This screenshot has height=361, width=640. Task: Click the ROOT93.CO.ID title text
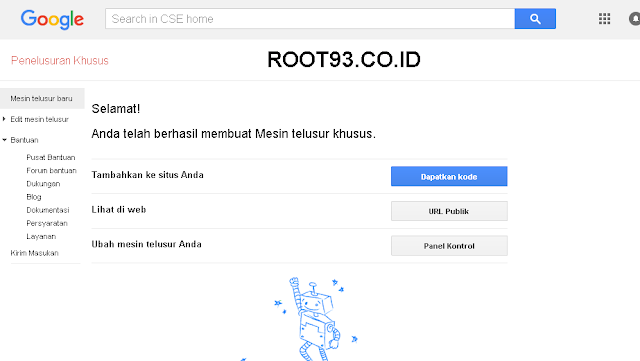[344, 60]
